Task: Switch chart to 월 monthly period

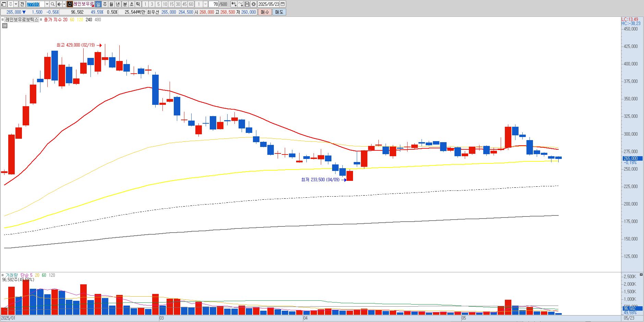Action: 111,4
